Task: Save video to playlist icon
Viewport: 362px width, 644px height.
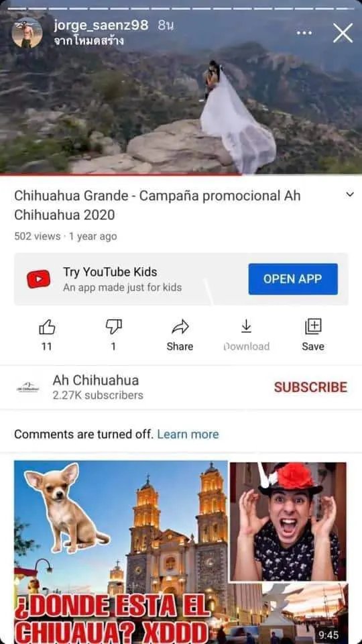Action: pos(313,327)
